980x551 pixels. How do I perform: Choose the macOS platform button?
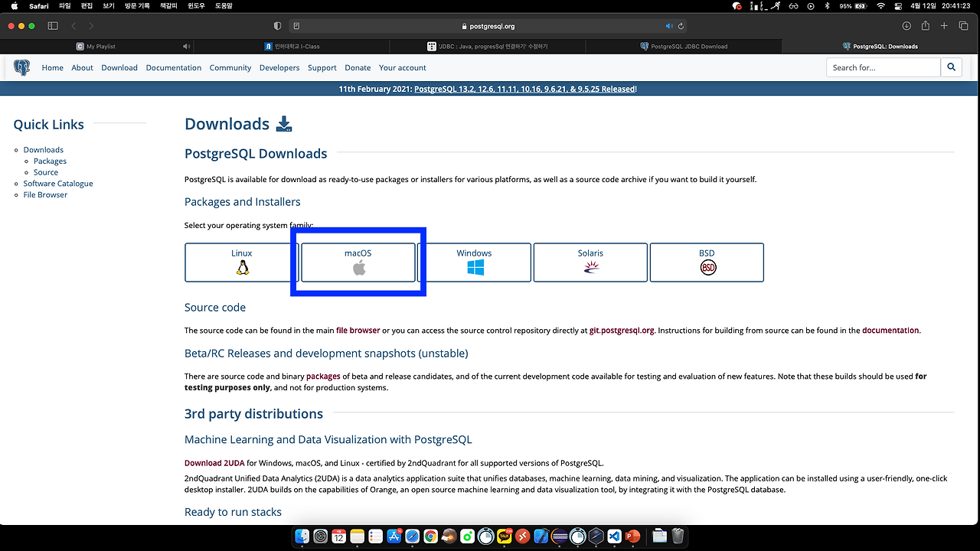pos(358,262)
